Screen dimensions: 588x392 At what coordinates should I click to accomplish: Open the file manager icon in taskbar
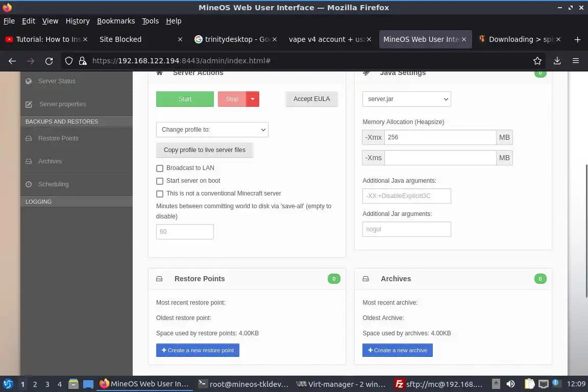(73, 384)
